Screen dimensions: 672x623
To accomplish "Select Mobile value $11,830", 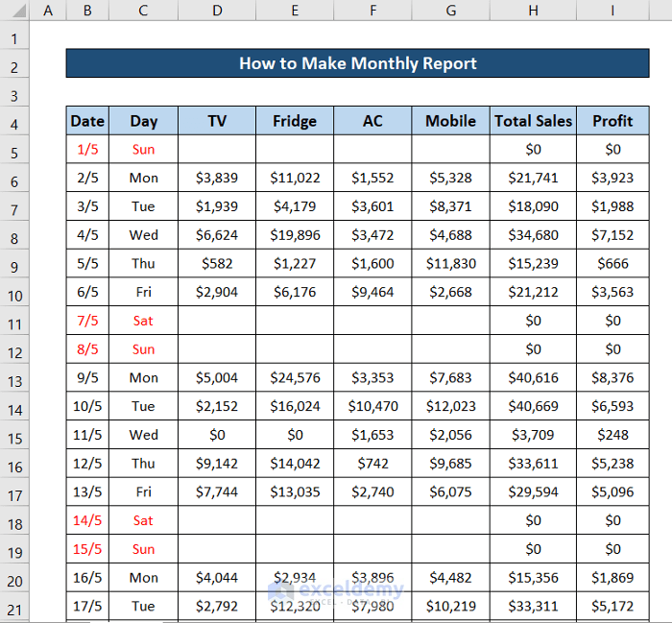I will click(x=451, y=263).
